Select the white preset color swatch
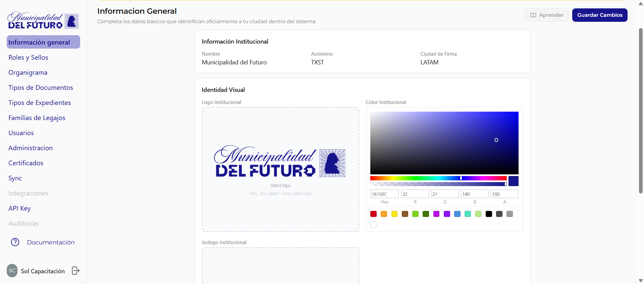This screenshot has width=644, height=284. pos(373,225)
